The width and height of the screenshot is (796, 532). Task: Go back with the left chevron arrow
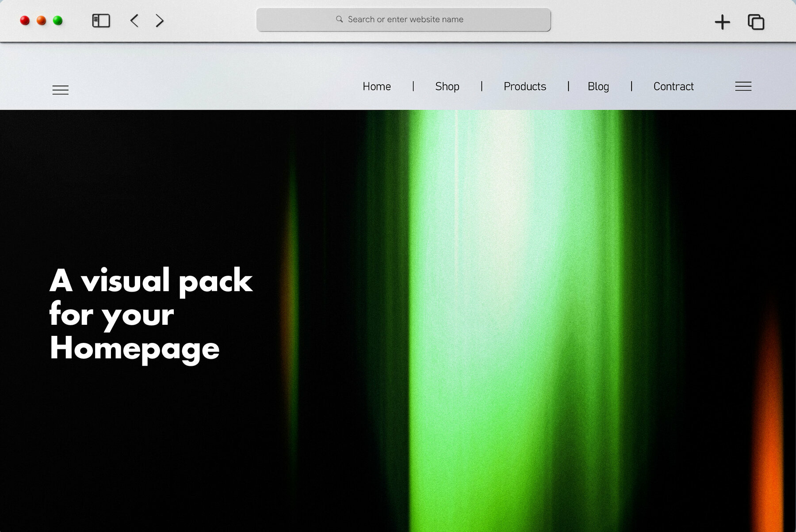(x=134, y=20)
